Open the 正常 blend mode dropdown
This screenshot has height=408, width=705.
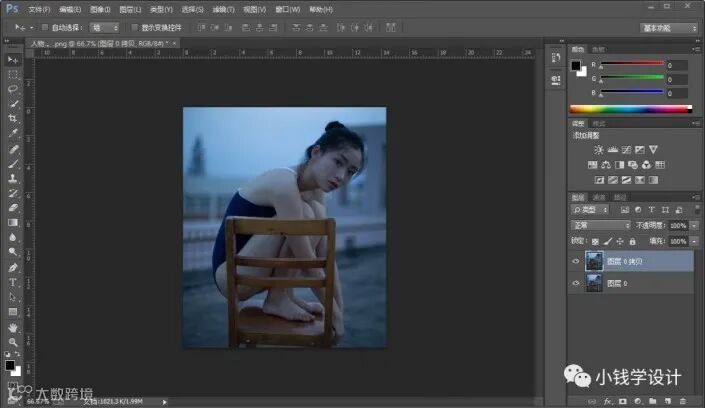(x=600, y=226)
